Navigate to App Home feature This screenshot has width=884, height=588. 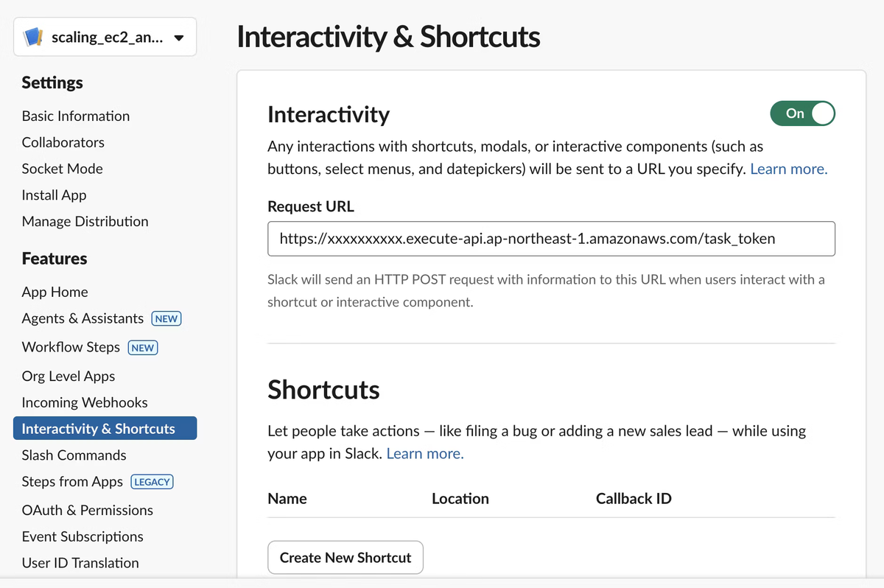[55, 292]
